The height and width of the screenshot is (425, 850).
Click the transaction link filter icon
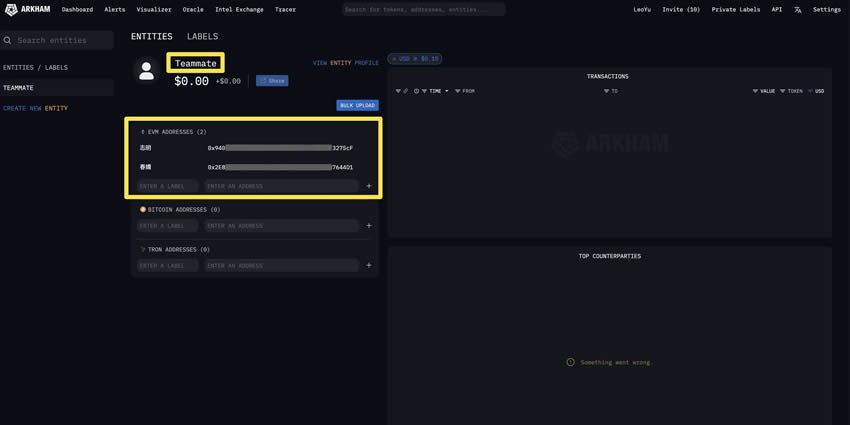(x=406, y=91)
